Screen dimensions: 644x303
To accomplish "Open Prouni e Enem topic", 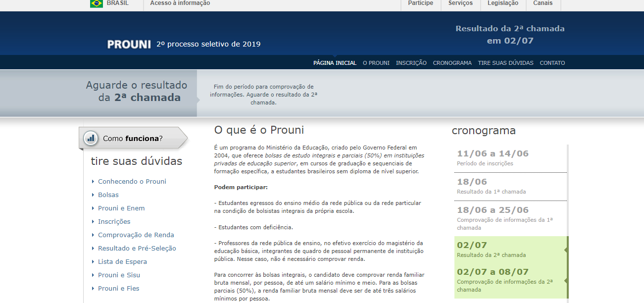I will pos(121,208).
